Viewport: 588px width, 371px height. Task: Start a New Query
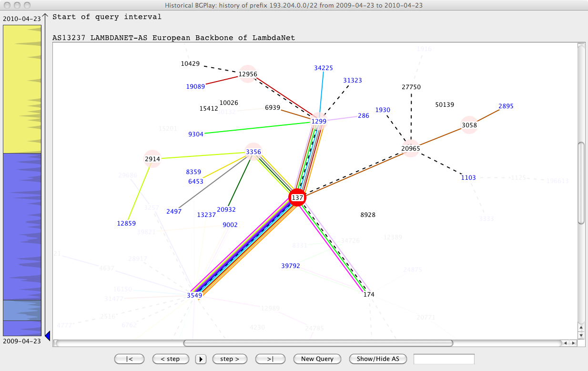317,359
